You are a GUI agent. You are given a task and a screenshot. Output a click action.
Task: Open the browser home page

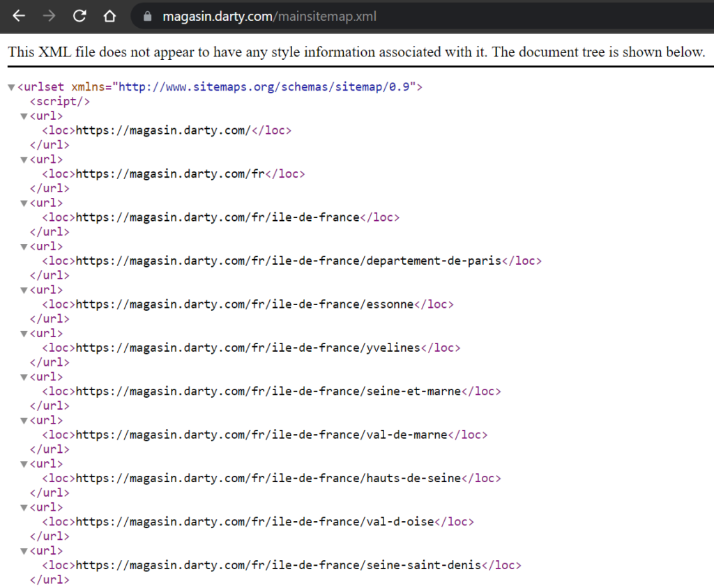[109, 17]
